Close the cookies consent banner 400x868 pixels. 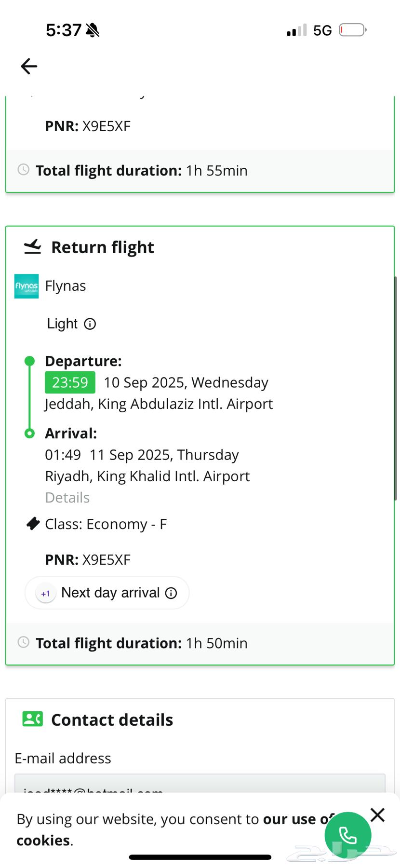[378, 815]
